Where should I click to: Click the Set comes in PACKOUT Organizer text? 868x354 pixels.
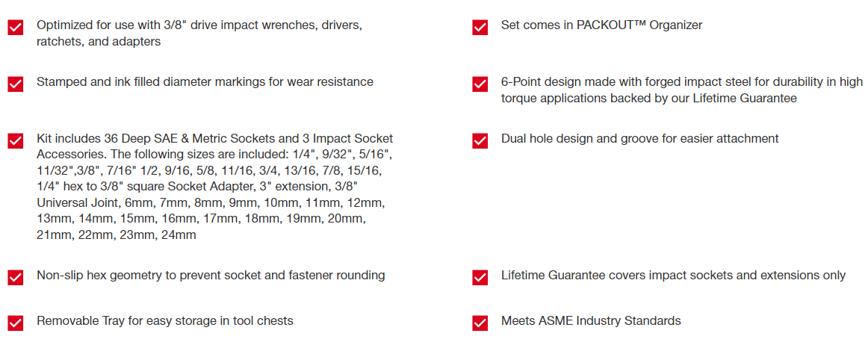click(x=601, y=25)
